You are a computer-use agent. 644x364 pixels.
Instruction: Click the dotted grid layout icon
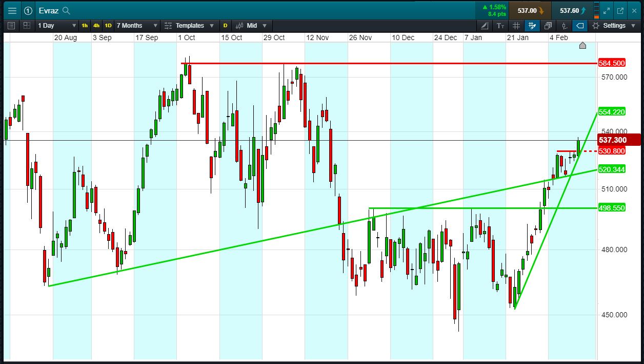point(27,25)
